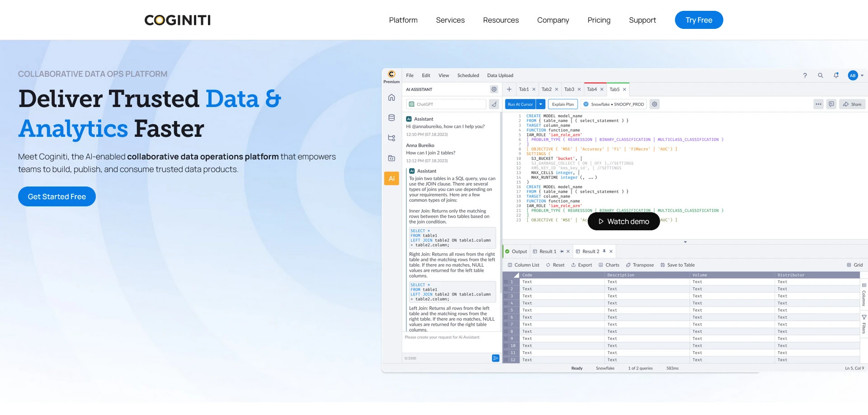
Task: Open the comments icon
Action: (x=831, y=104)
